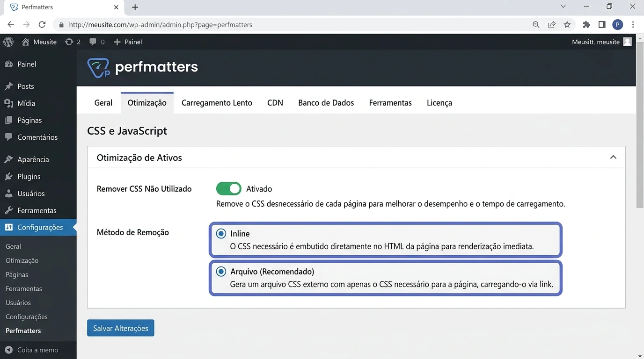Click the browser address bar URL

pos(161,25)
